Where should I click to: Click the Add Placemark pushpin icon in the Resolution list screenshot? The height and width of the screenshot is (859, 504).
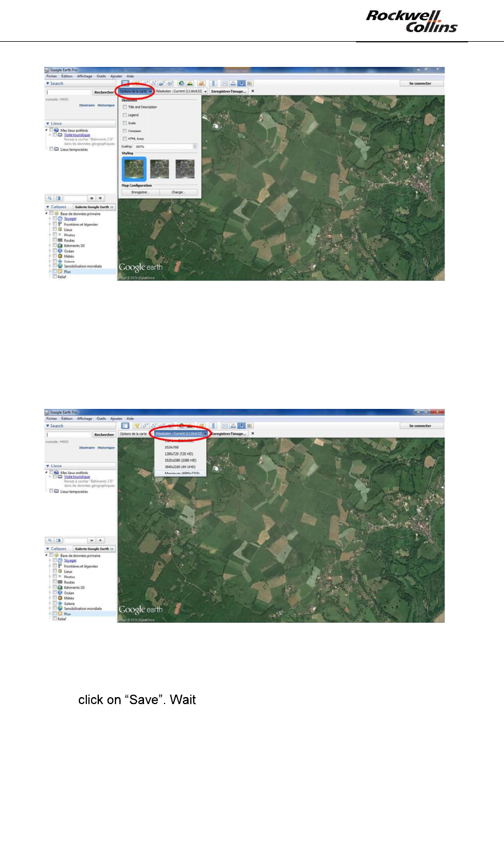(x=137, y=425)
